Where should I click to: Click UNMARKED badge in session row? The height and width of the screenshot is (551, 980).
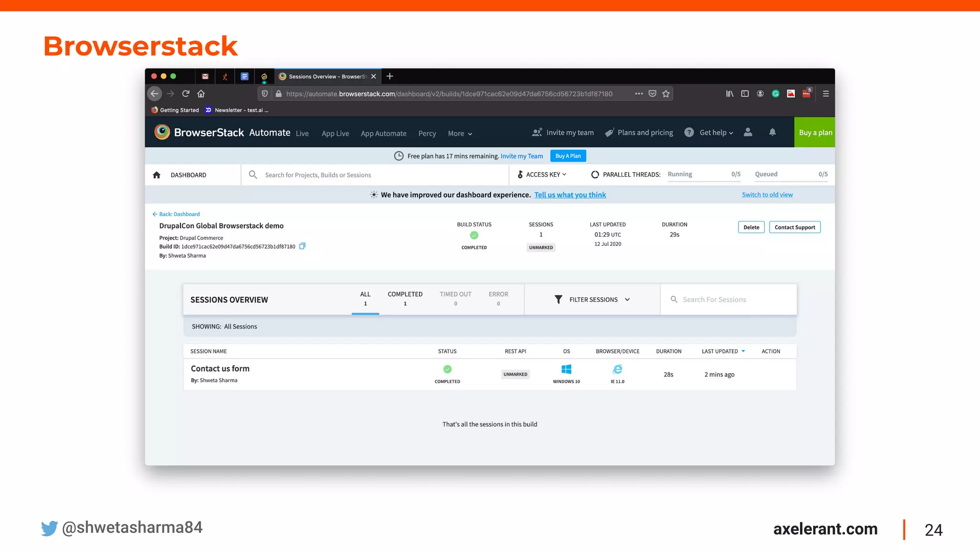click(x=515, y=375)
